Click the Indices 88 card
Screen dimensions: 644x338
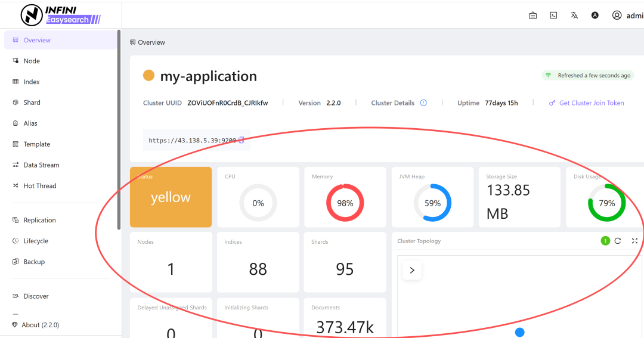tap(258, 262)
